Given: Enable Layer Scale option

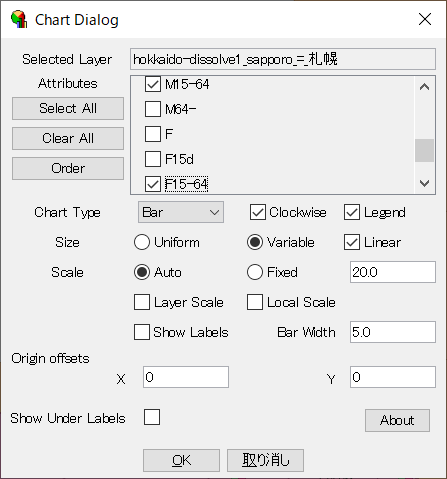Looking at the screenshot, I should click(x=142, y=302).
